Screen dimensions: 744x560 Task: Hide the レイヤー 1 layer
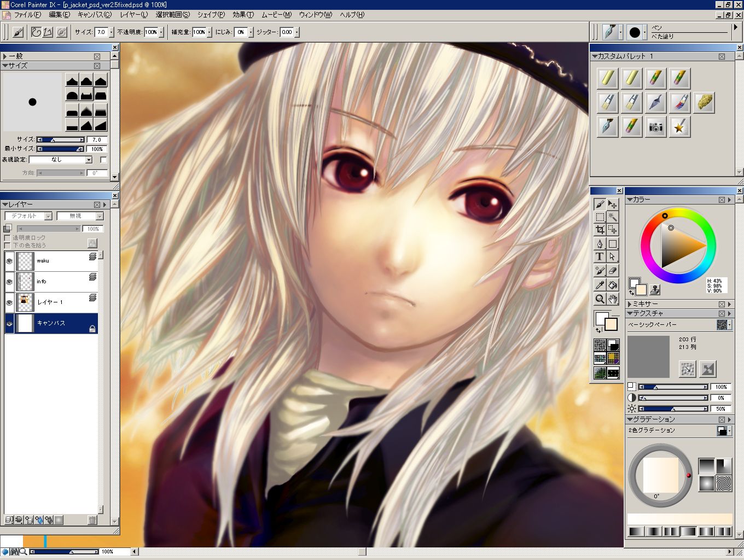tap(9, 302)
